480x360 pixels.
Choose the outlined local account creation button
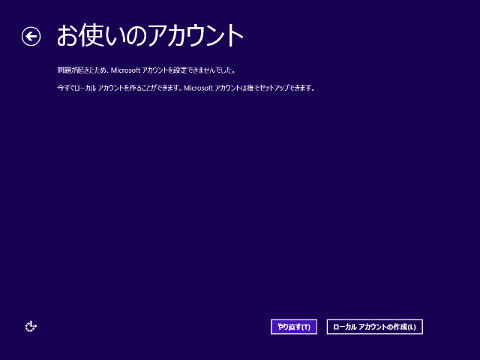pos(375,327)
